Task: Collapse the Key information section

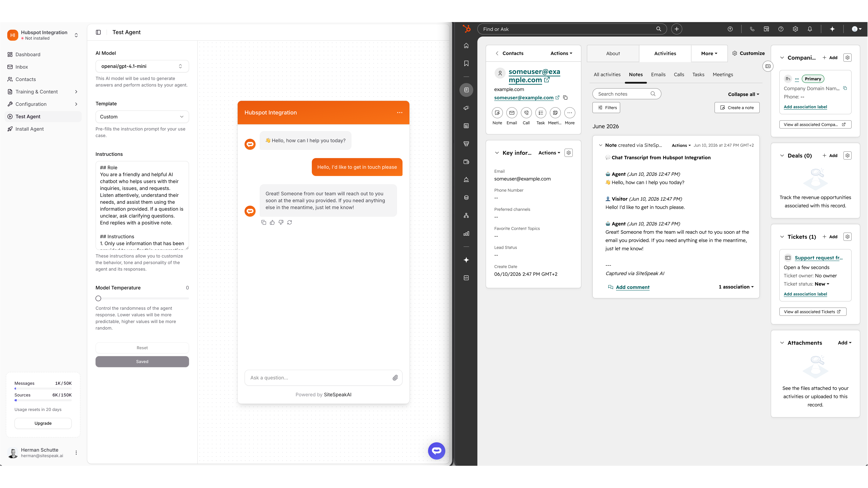Action: [x=497, y=153]
